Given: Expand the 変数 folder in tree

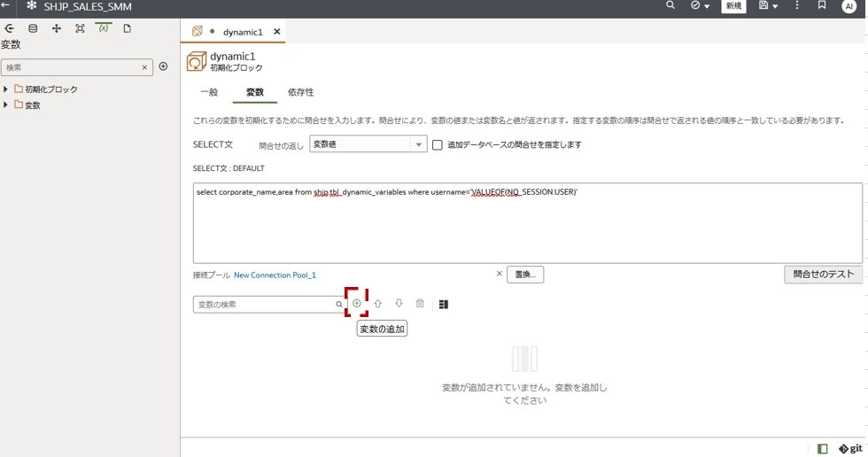Looking at the screenshot, I should coord(5,105).
